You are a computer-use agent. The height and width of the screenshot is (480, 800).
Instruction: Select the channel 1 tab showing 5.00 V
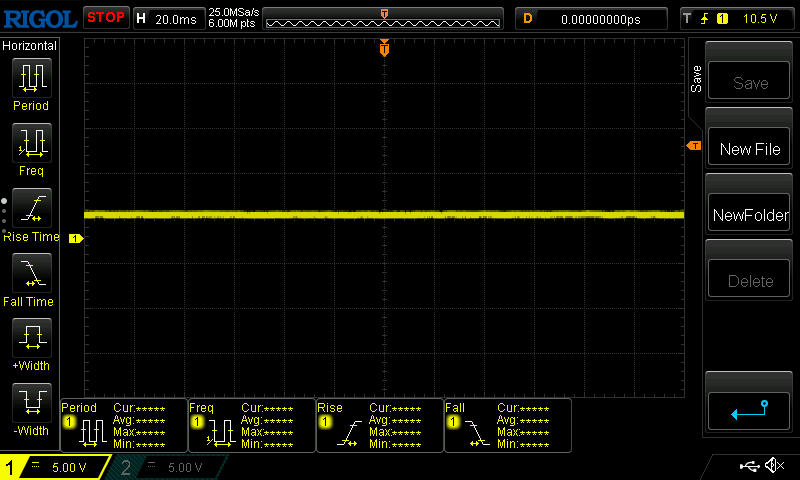tap(55, 467)
